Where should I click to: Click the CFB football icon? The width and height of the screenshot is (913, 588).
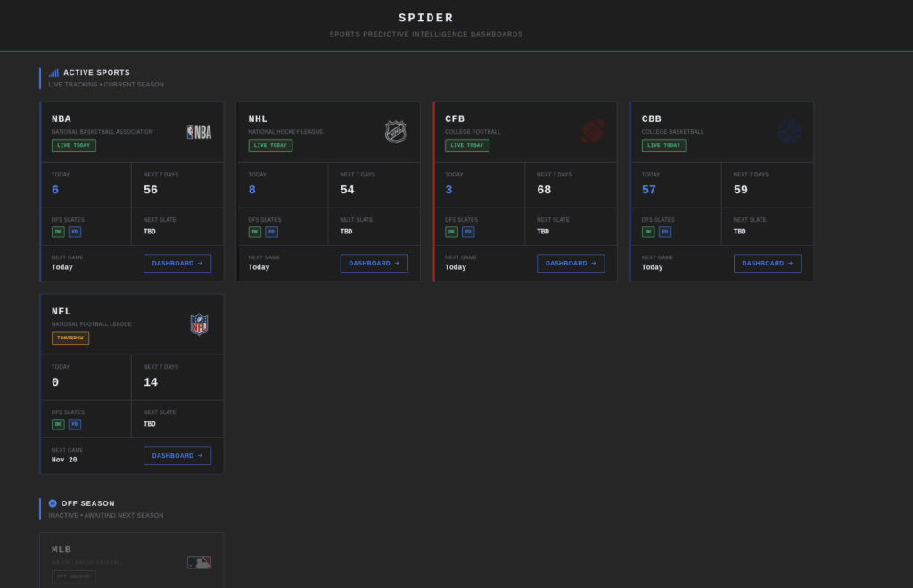tap(592, 132)
